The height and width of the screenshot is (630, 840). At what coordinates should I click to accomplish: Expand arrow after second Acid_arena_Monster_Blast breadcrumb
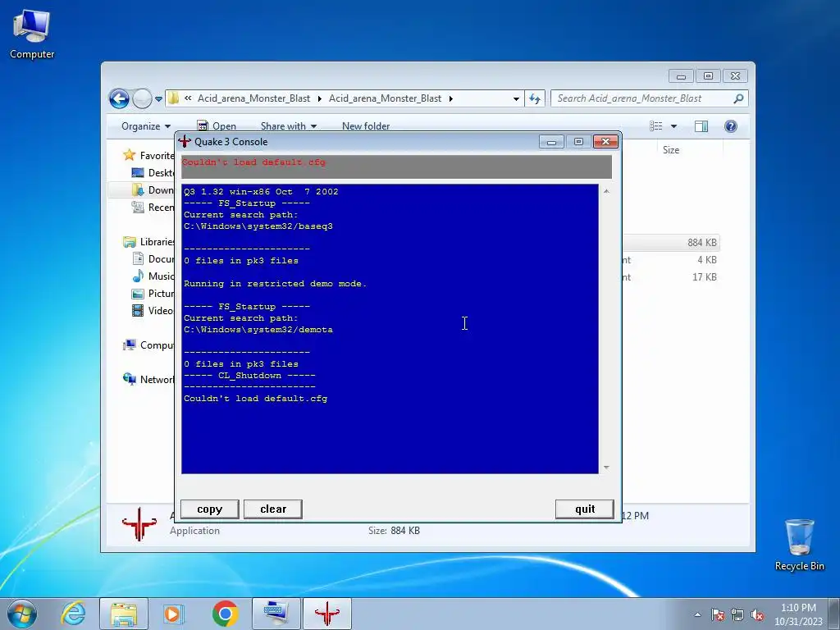click(451, 98)
